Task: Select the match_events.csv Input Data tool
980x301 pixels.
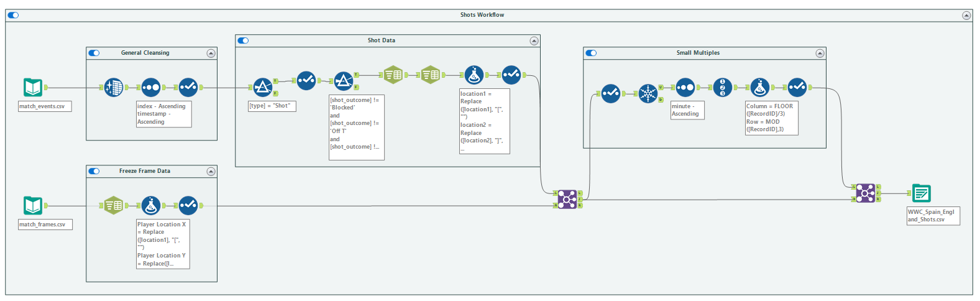Action: tap(33, 88)
